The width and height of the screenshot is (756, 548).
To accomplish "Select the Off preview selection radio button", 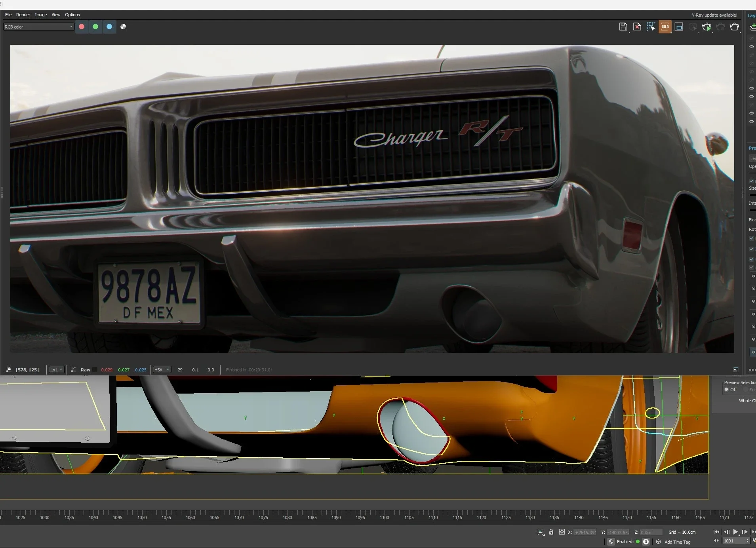I will click(726, 390).
